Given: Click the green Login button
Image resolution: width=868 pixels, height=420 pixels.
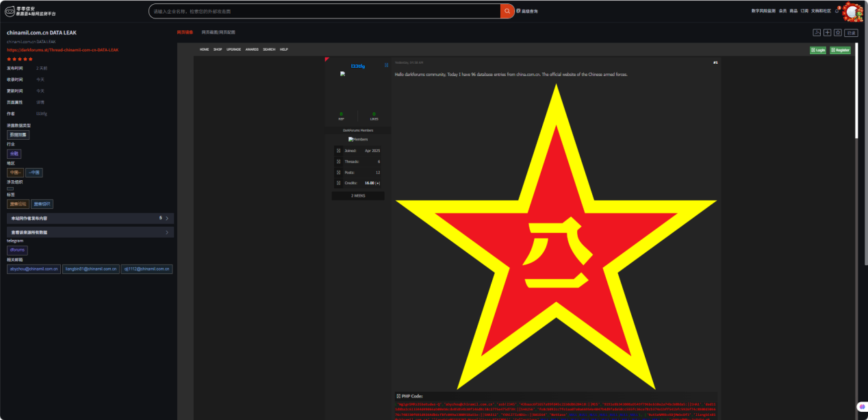Looking at the screenshot, I should point(818,50).
